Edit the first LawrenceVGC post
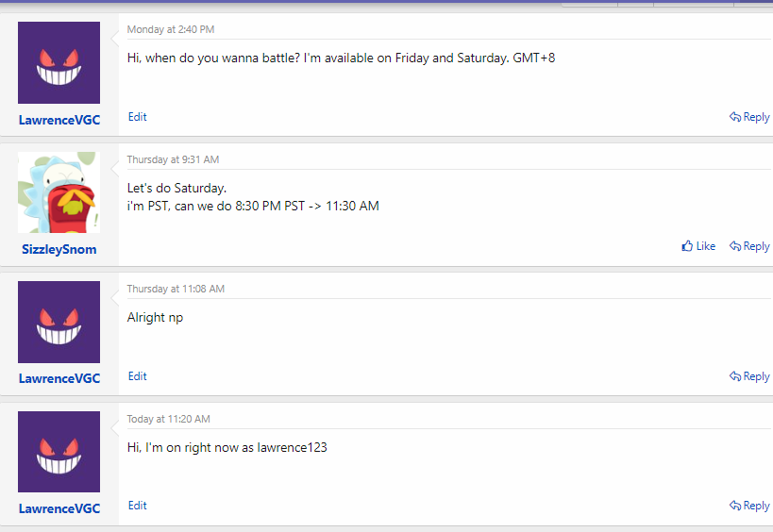The height and width of the screenshot is (532, 773). click(138, 117)
